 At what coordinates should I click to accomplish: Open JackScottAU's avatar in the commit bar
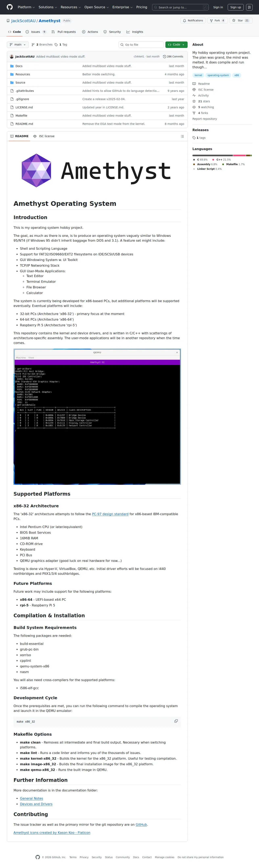(x=12, y=57)
